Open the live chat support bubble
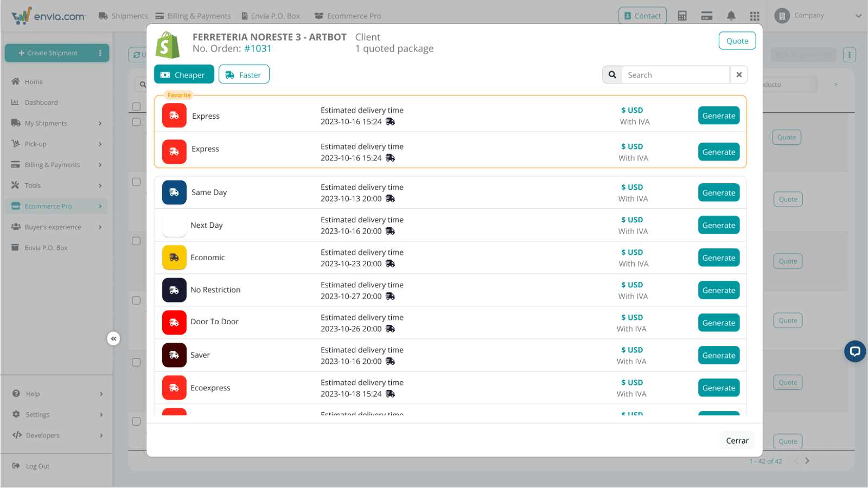868x488 pixels. click(854, 351)
